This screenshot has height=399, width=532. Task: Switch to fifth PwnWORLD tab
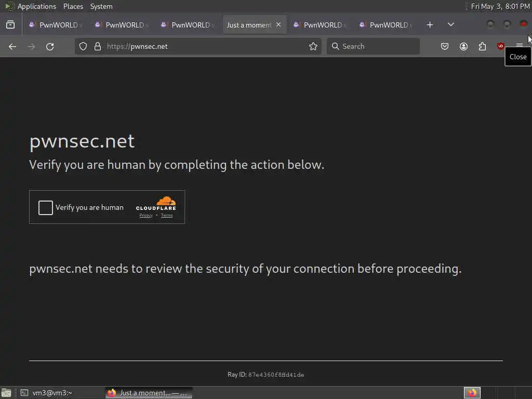pos(320,25)
